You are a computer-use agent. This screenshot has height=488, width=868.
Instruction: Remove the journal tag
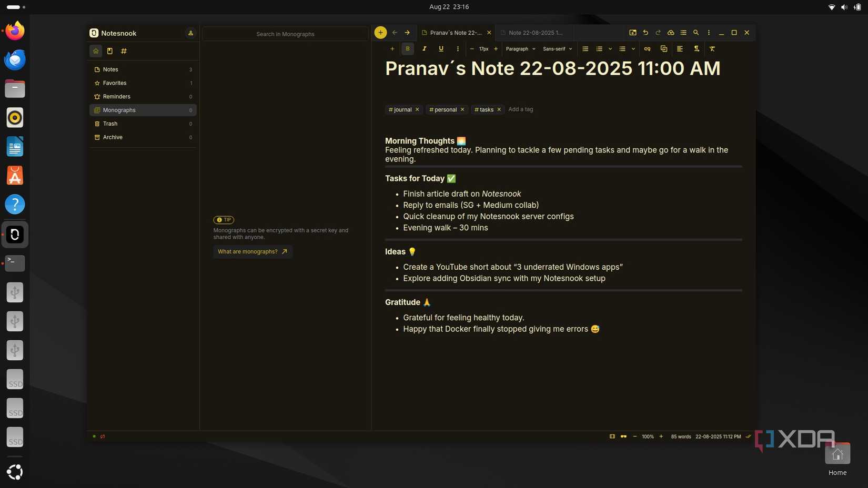pyautogui.click(x=417, y=109)
